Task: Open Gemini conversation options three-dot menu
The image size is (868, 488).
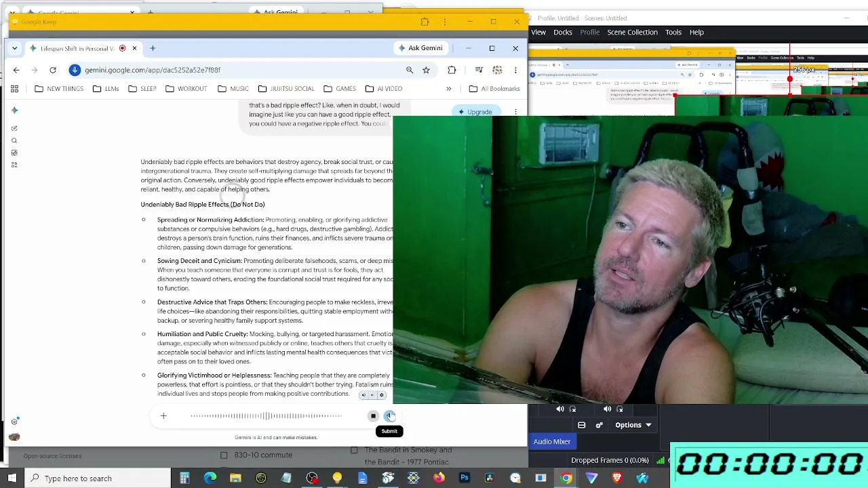Action: 515,112
